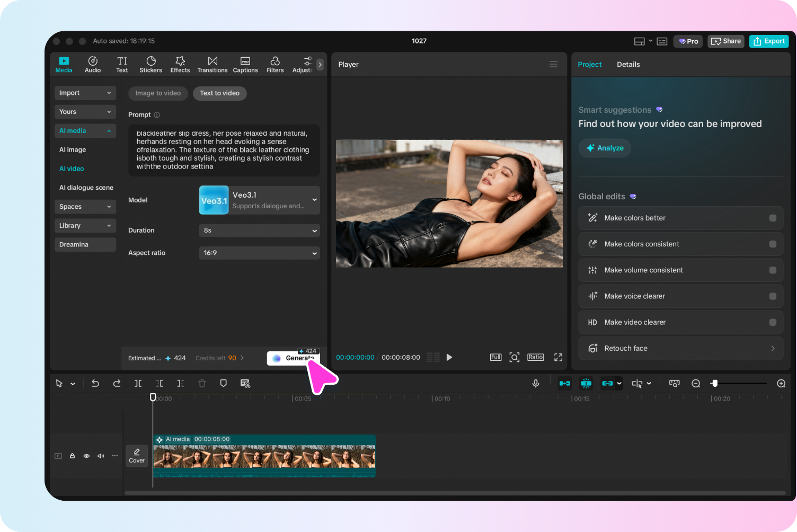Click the Undo icon
This screenshot has width=797, height=532.
95,383
